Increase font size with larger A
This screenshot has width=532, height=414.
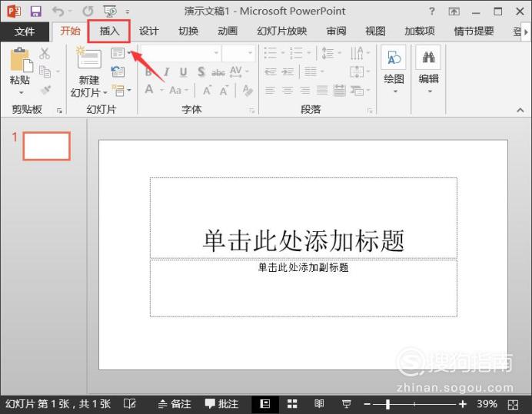pos(207,90)
